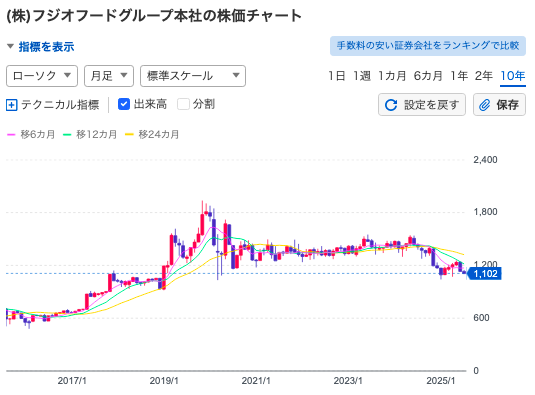Select the 1日 period tab
The height and width of the screenshot is (395, 535).
click(x=336, y=76)
